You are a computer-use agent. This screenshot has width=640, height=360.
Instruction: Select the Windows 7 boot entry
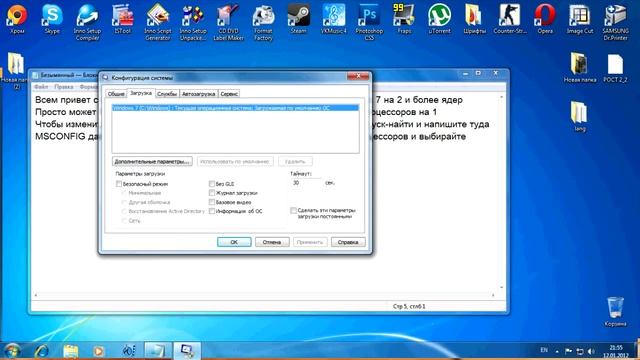(x=236, y=108)
